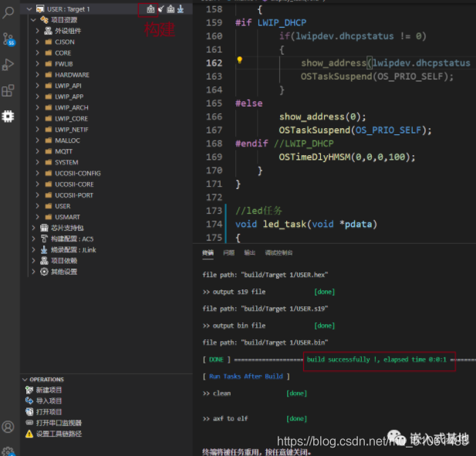Open the Search view in activity bar
476x456 pixels.
[8, 12]
